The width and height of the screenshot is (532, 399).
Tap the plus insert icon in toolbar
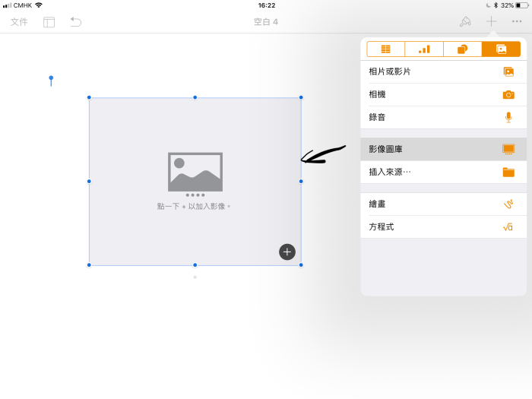[x=492, y=22]
